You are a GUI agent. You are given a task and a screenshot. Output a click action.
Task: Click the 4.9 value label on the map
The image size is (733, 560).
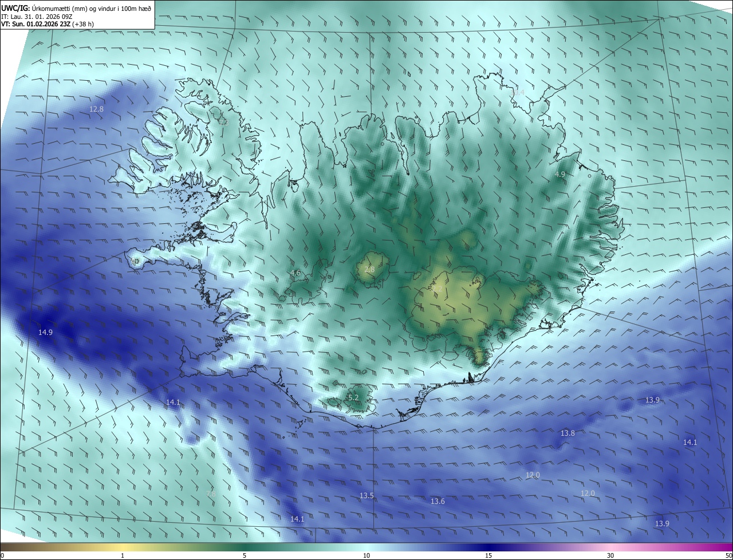(560, 174)
